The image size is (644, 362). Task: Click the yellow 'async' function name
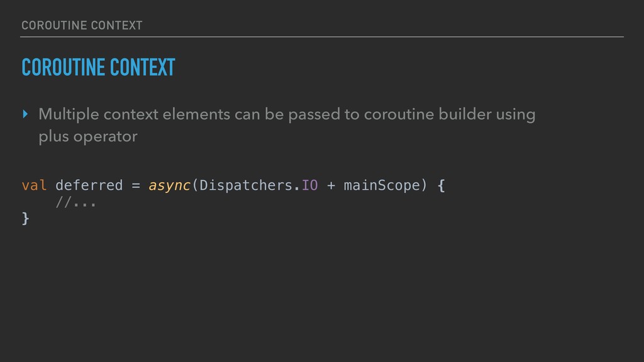tap(169, 185)
